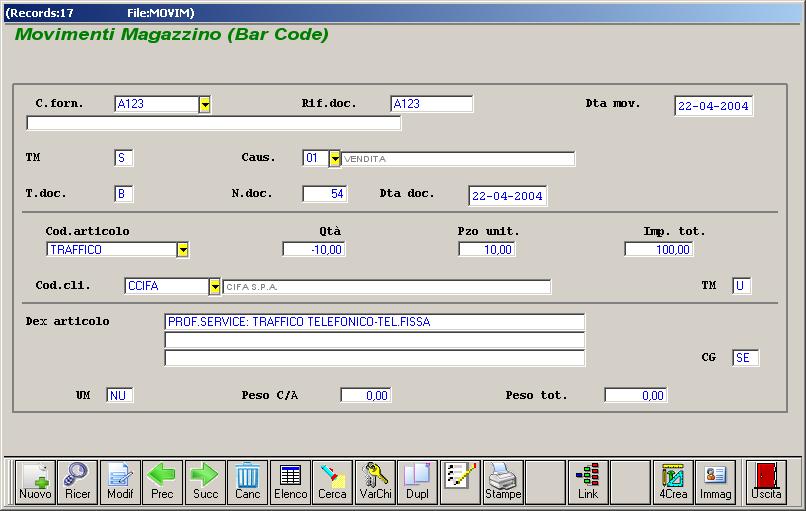The image size is (806, 511).
Task: Click the Dta mov. date field
Action: [713, 106]
